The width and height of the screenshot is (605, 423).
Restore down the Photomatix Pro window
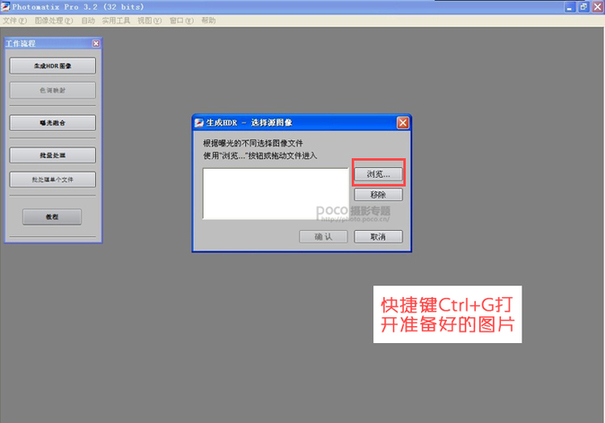[x=583, y=6]
